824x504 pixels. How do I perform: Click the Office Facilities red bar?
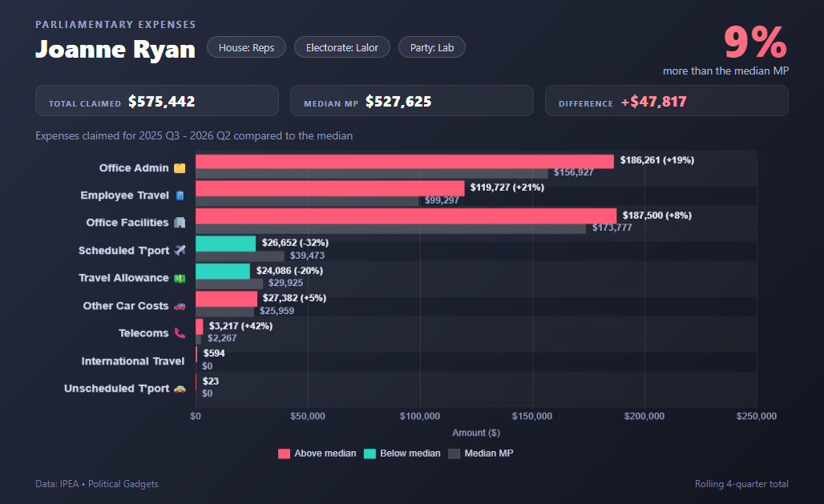406,216
